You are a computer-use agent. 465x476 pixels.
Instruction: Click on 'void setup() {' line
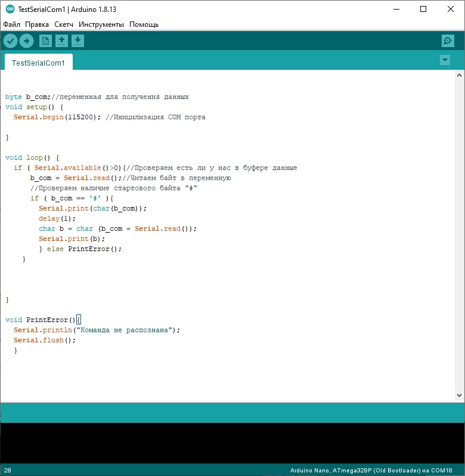pyautogui.click(x=34, y=107)
